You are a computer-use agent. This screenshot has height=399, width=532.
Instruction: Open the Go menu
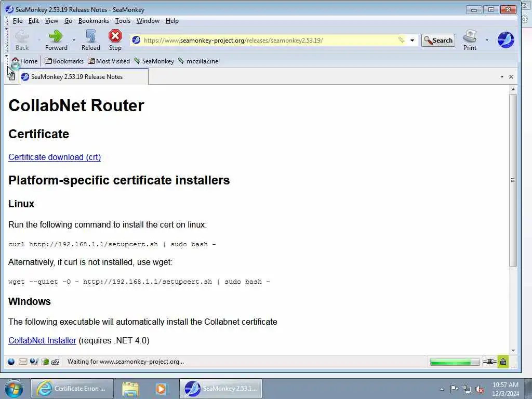click(68, 21)
